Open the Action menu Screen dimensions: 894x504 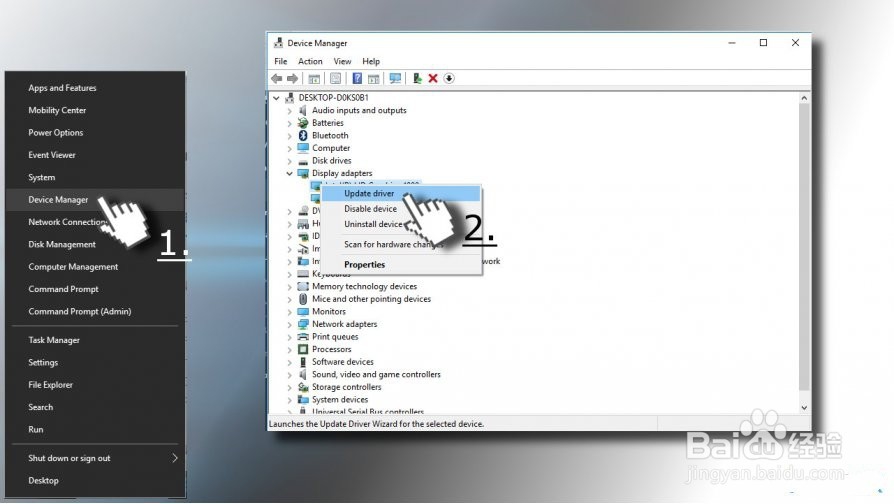click(x=310, y=62)
